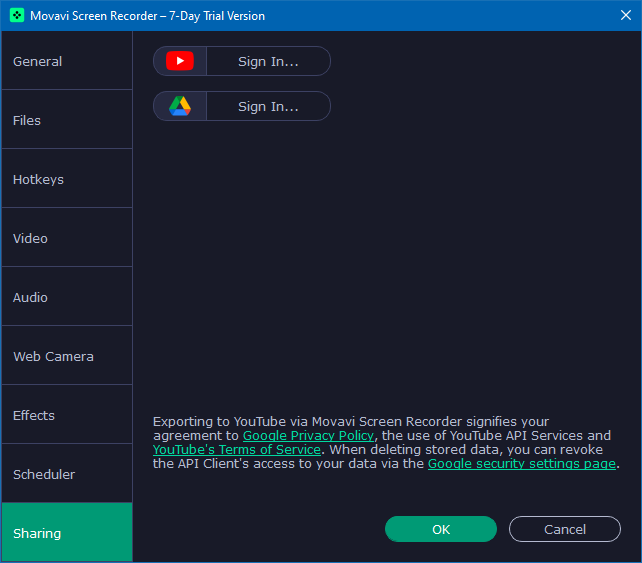Open the Audio settings section
The image size is (642, 563).
pyautogui.click(x=66, y=297)
